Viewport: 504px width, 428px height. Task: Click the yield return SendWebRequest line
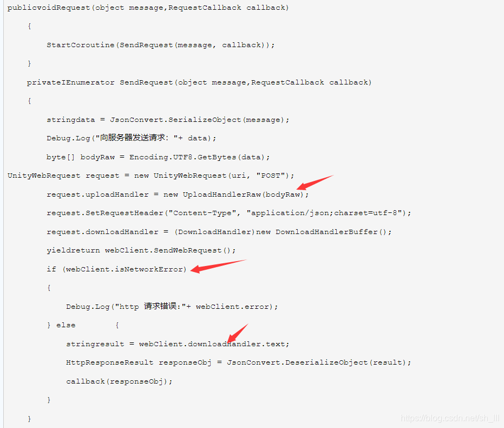(141, 250)
